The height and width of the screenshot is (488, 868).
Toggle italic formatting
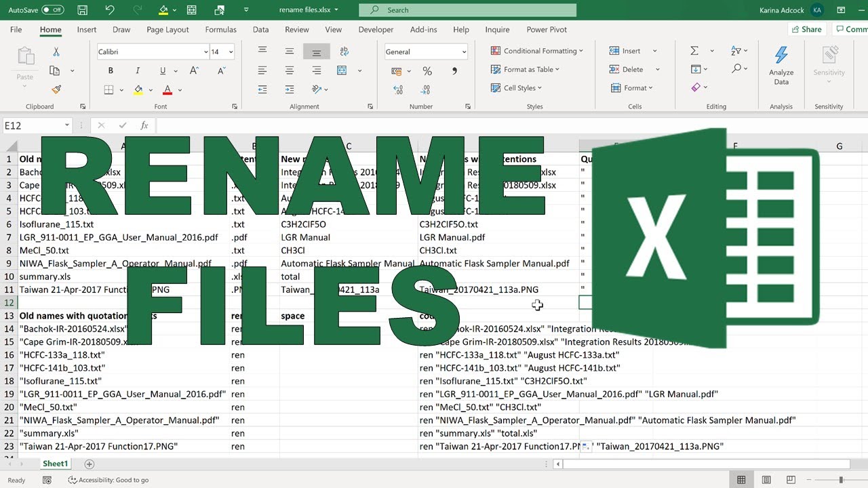pos(138,70)
